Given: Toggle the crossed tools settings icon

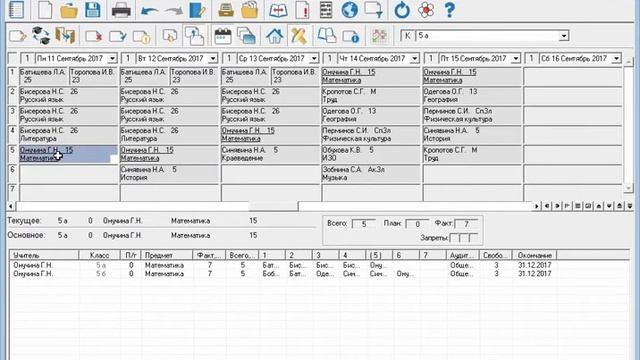Looking at the screenshot, I should 298,36.
